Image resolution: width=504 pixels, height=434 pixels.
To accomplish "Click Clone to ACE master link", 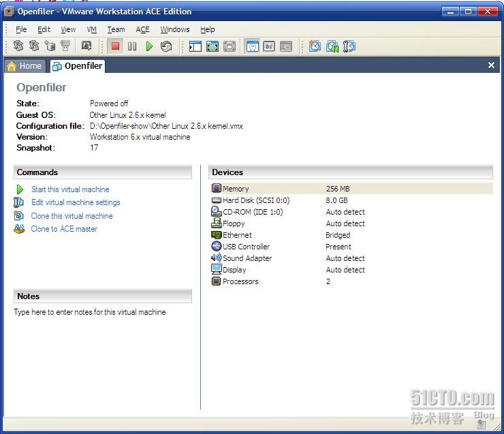I will 64,229.
